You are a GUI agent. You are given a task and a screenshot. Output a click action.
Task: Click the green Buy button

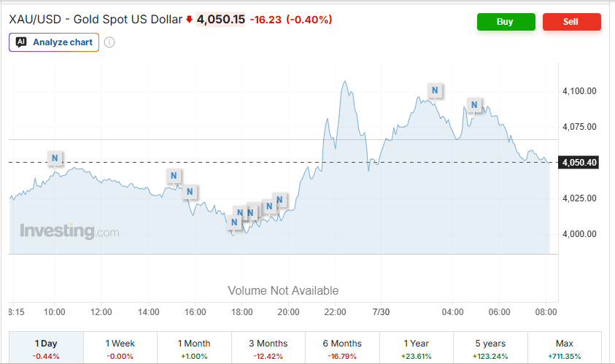point(506,22)
